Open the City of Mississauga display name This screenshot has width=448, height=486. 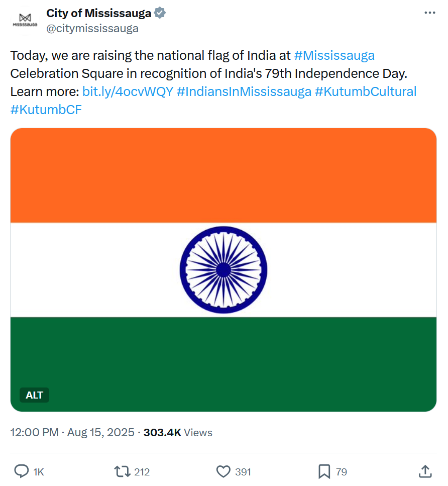[98, 13]
